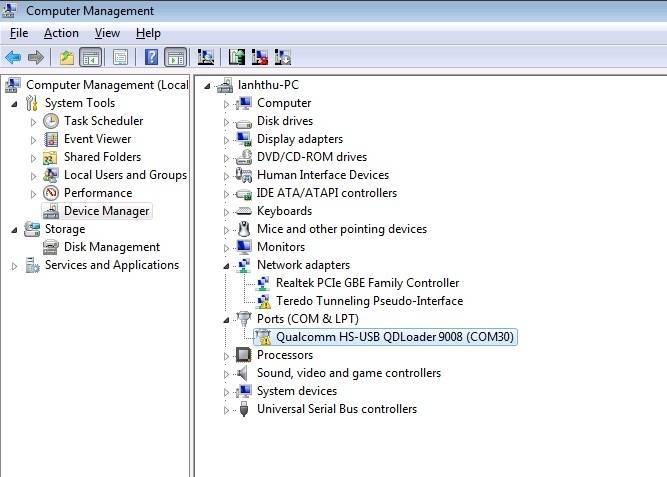Screen dimensions: 667x477
Task: Collapse the Ports (COM & LPT) category
Action: point(226,320)
